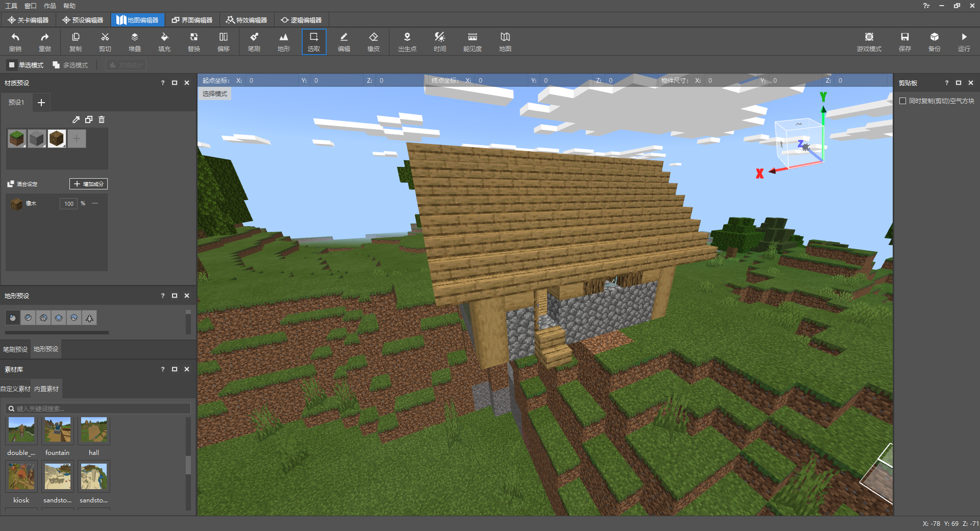Image resolution: width=980 pixels, height=531 pixels.
Task: Pick the 橡皮 eraser tool
Action: coord(374,42)
